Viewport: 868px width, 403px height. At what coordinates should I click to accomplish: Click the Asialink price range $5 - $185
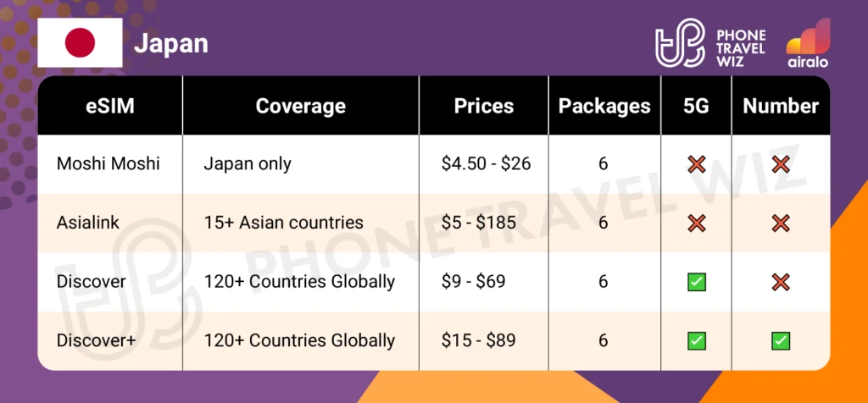[x=480, y=224]
